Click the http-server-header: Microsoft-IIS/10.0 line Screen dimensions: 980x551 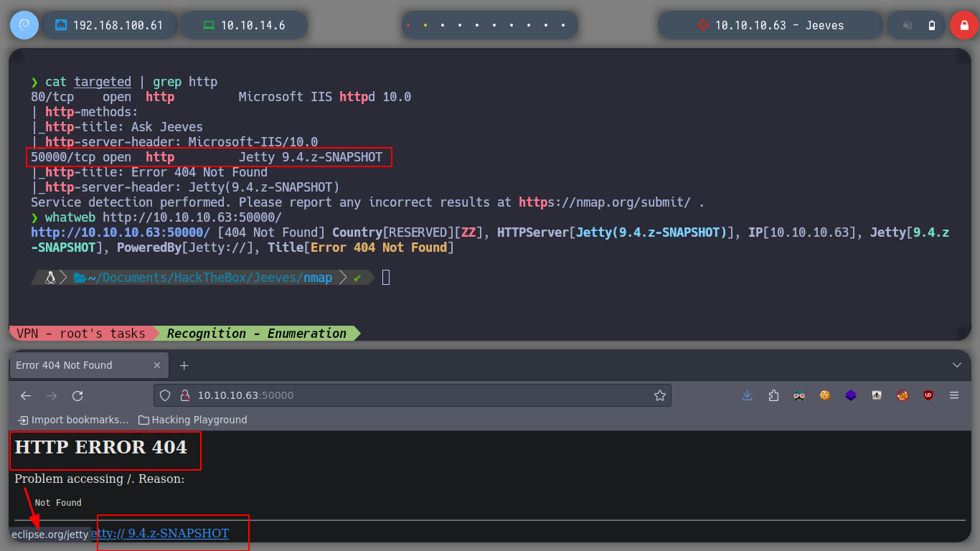point(174,142)
